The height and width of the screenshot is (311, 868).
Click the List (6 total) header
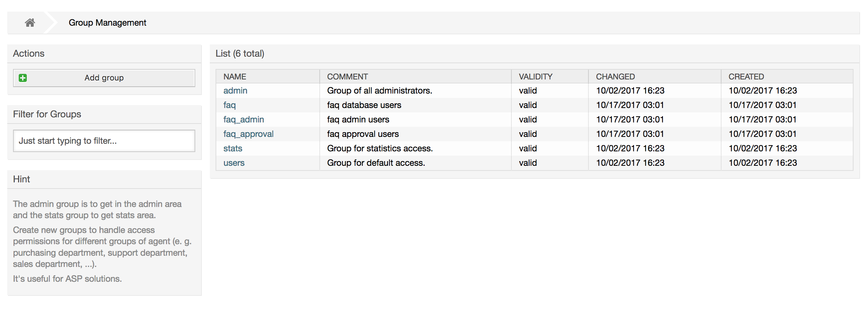(x=240, y=53)
